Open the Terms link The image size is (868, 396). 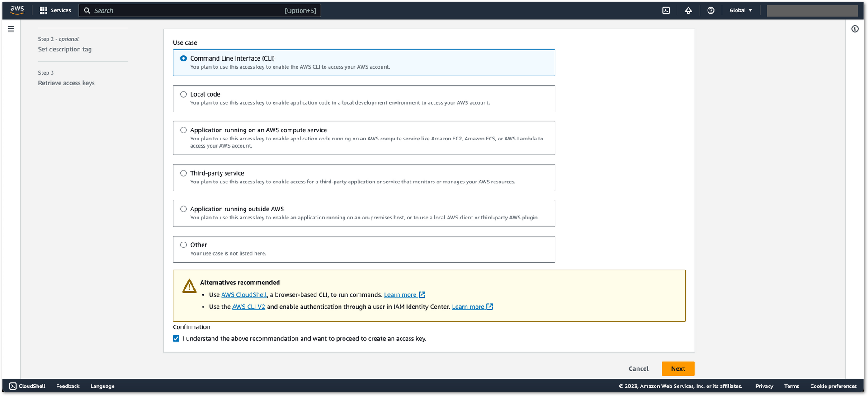pyautogui.click(x=792, y=386)
